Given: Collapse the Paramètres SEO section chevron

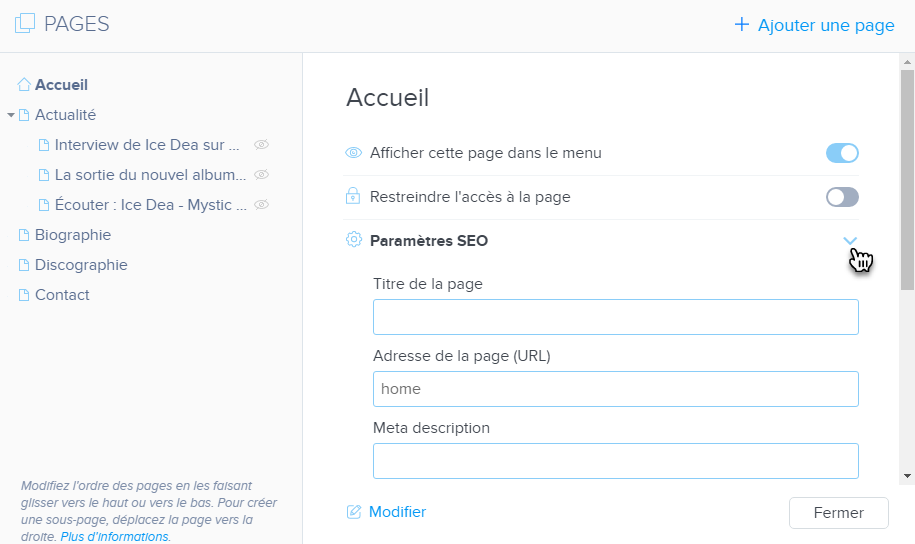Looking at the screenshot, I should coord(850,240).
